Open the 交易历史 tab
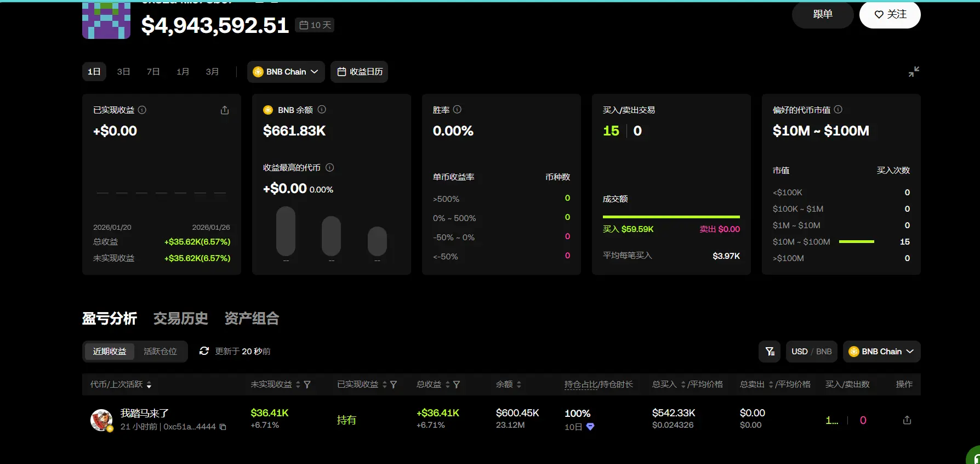 tap(181, 319)
